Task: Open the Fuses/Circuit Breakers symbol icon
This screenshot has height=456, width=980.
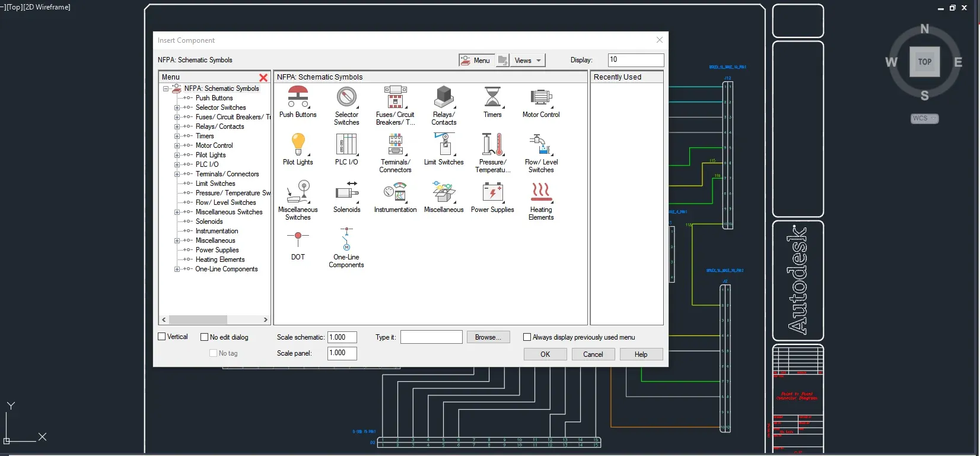Action: coord(395,97)
